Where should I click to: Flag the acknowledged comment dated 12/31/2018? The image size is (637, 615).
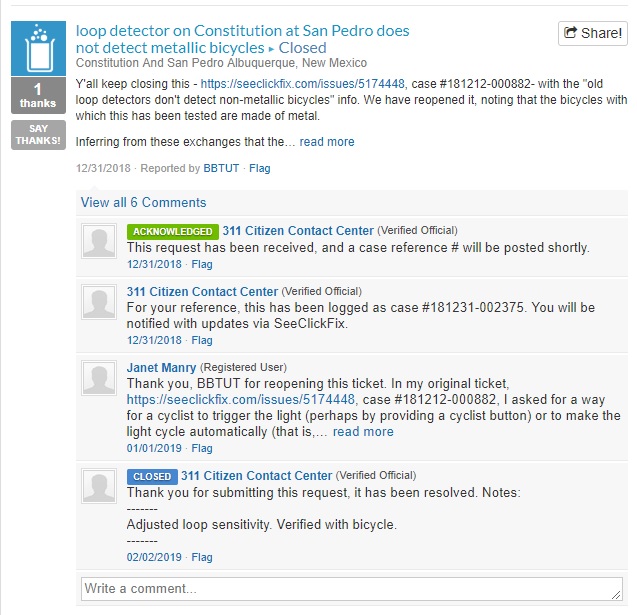click(x=201, y=265)
